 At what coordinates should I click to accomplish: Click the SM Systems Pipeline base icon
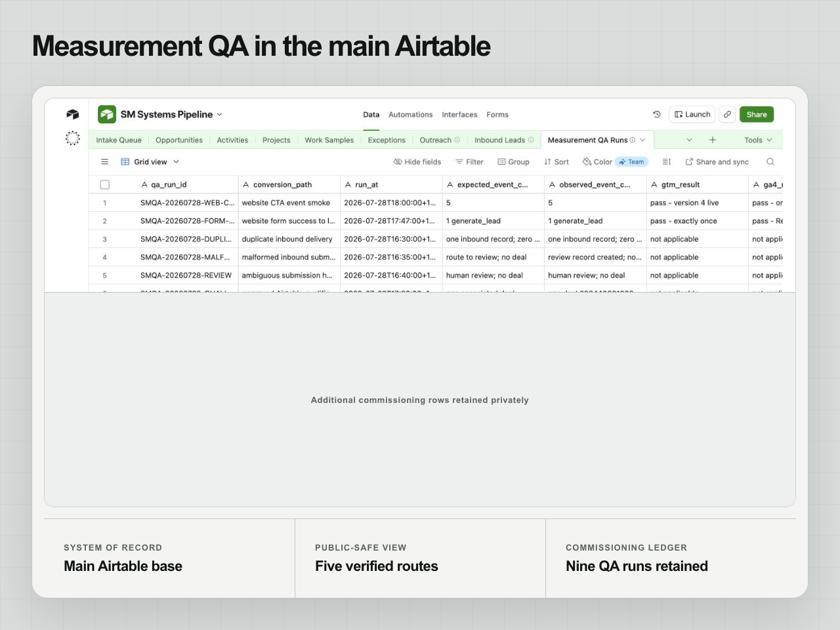coord(107,114)
